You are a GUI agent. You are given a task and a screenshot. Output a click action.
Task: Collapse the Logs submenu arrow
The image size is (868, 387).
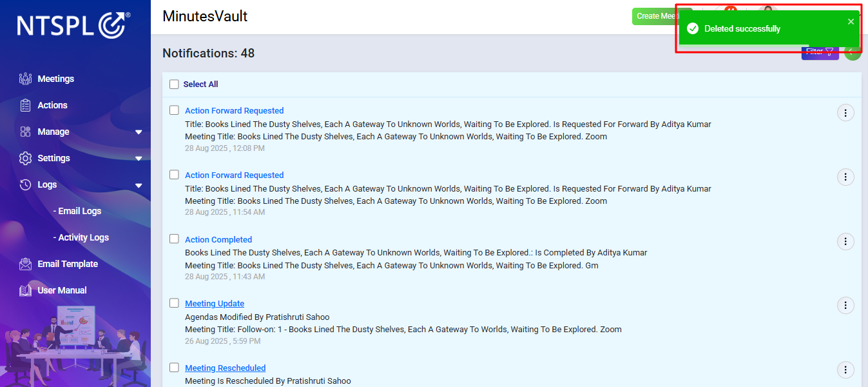(139, 185)
